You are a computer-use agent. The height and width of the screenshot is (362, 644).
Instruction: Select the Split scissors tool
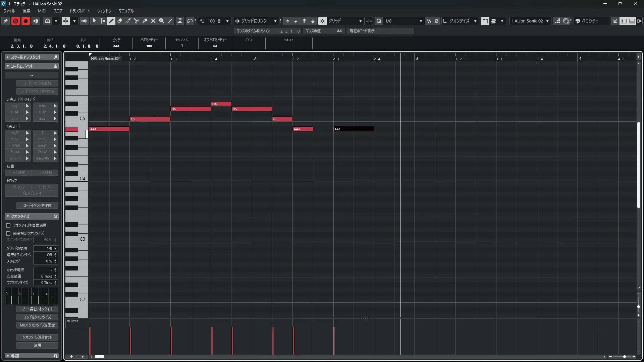click(x=136, y=21)
